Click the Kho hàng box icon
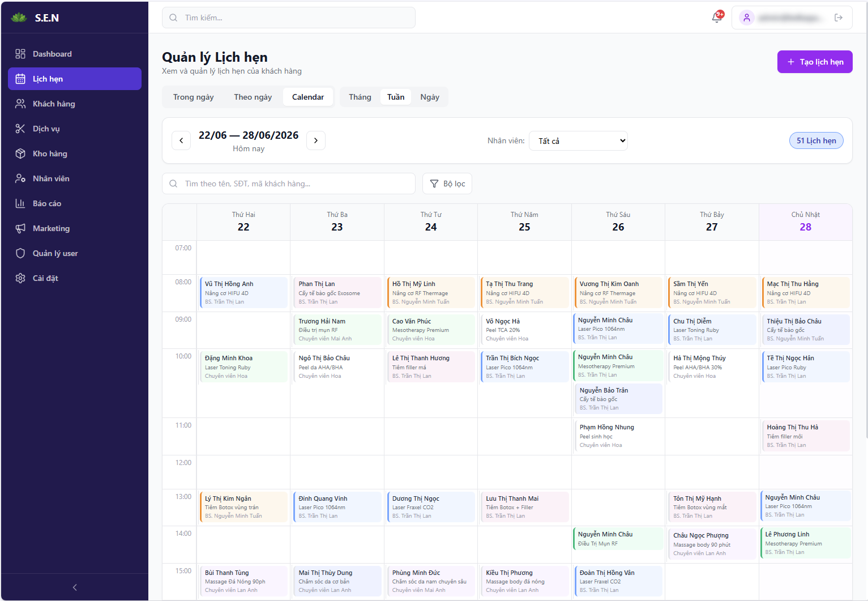 20,154
